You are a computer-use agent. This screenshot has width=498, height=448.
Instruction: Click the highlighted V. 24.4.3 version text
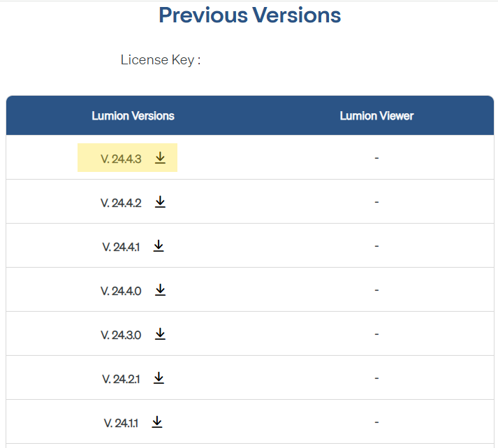[121, 159]
